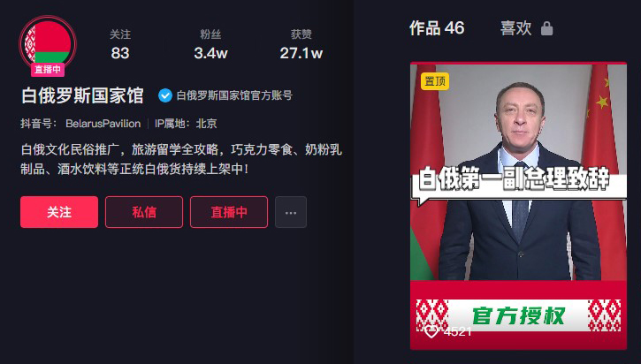Screen dimensions: 641x364
Task: Open the 粉丝 3.4w followers count
Action: (x=210, y=44)
